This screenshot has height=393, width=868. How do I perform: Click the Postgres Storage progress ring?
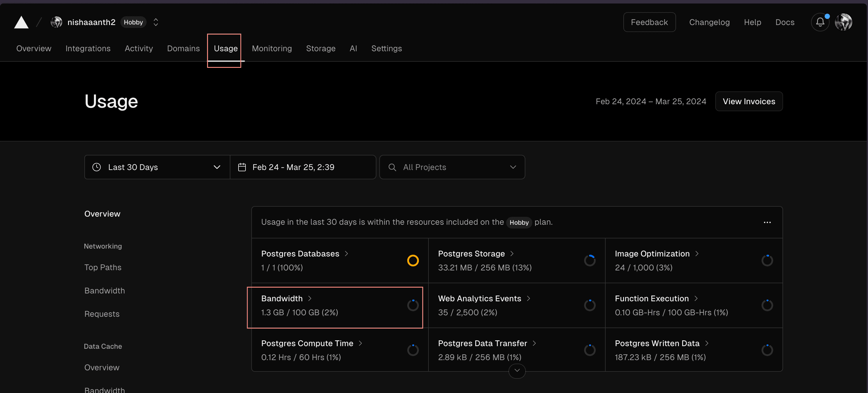[590, 261]
